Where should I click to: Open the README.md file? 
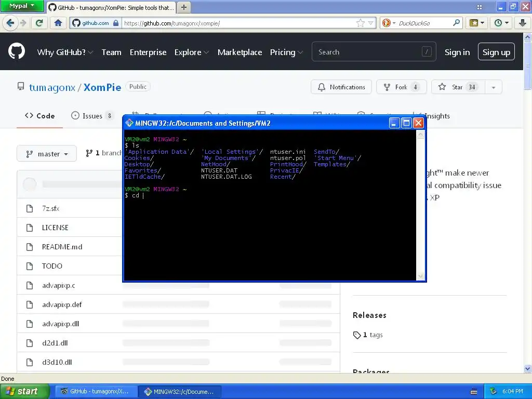(x=62, y=247)
